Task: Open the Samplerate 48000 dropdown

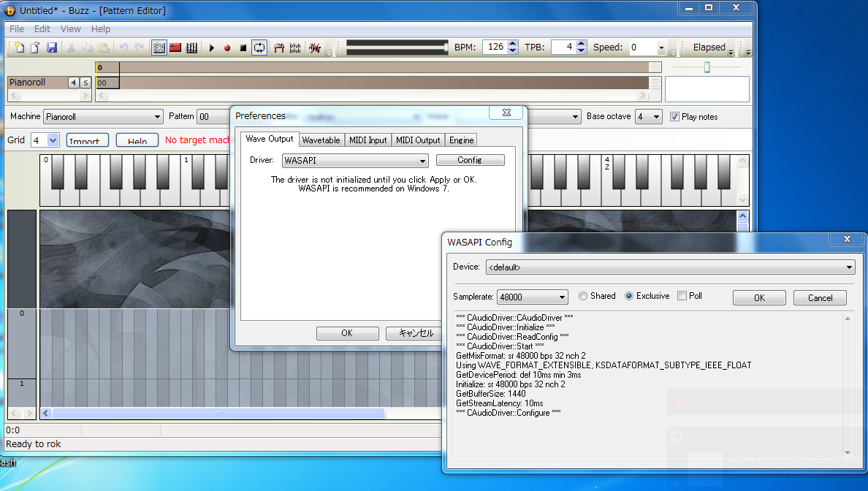Action: [532, 297]
